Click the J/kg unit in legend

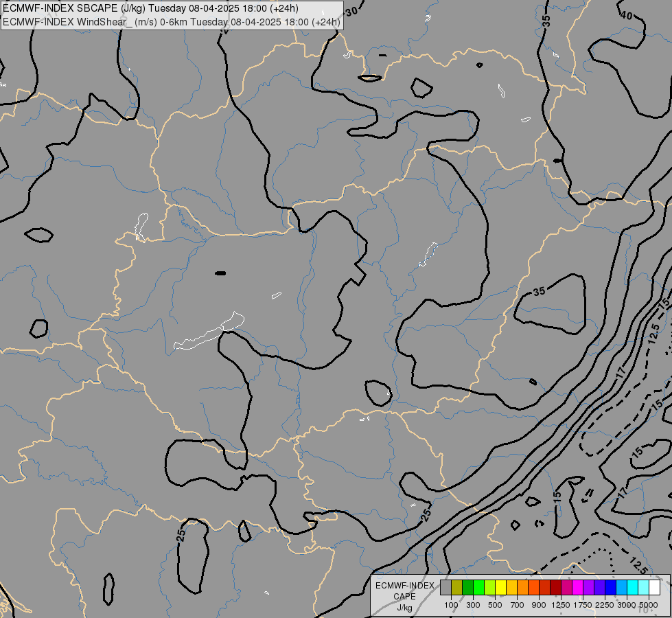(x=404, y=608)
